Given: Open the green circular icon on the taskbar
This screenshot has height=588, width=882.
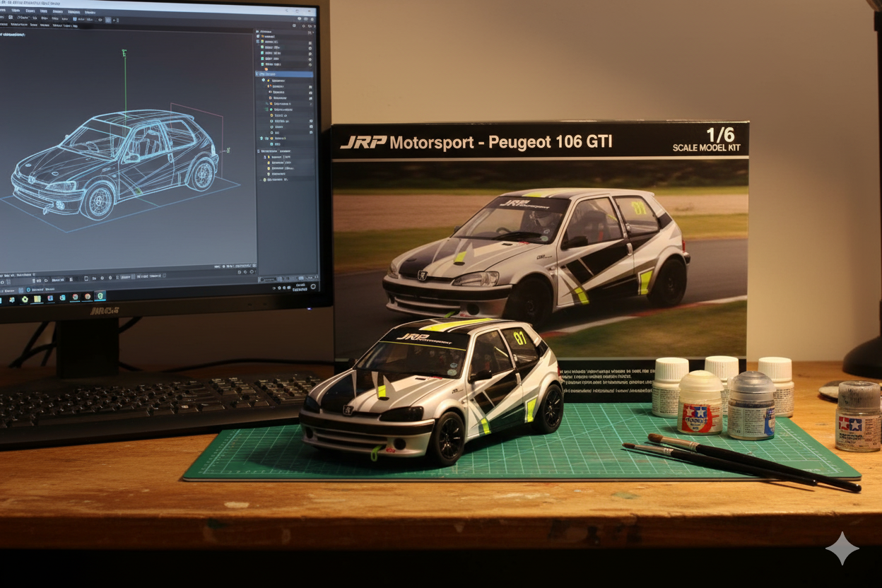Looking at the screenshot, I should tap(25, 300).
